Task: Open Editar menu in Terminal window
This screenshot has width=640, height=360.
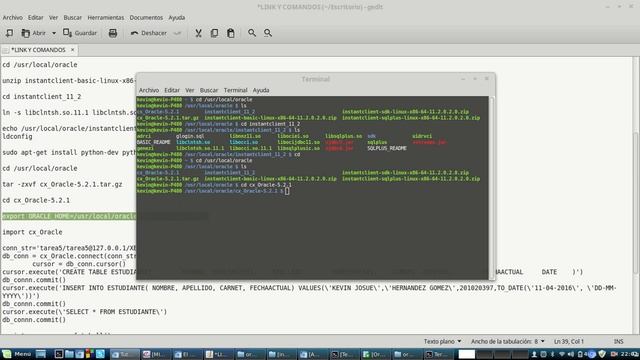Action: 172,90
